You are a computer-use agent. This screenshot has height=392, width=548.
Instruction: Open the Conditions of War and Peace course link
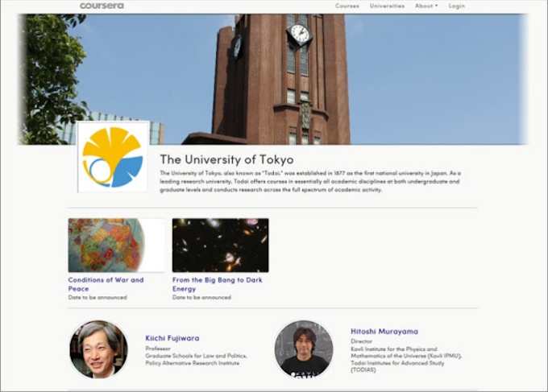(x=106, y=284)
